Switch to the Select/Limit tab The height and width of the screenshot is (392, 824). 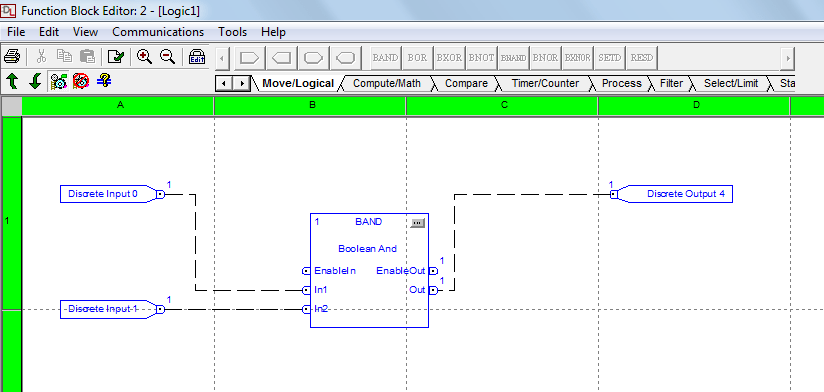[731, 83]
